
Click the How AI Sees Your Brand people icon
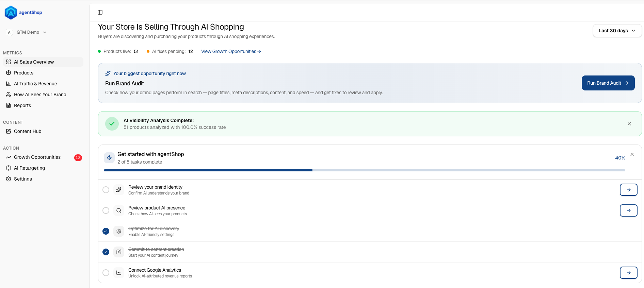(x=9, y=95)
